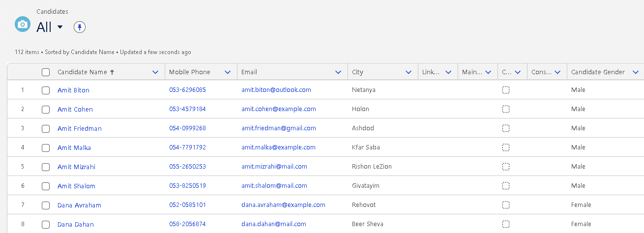This screenshot has height=233, width=644.
Task: Toggle the select-all rows checkbox
Action: (46, 72)
